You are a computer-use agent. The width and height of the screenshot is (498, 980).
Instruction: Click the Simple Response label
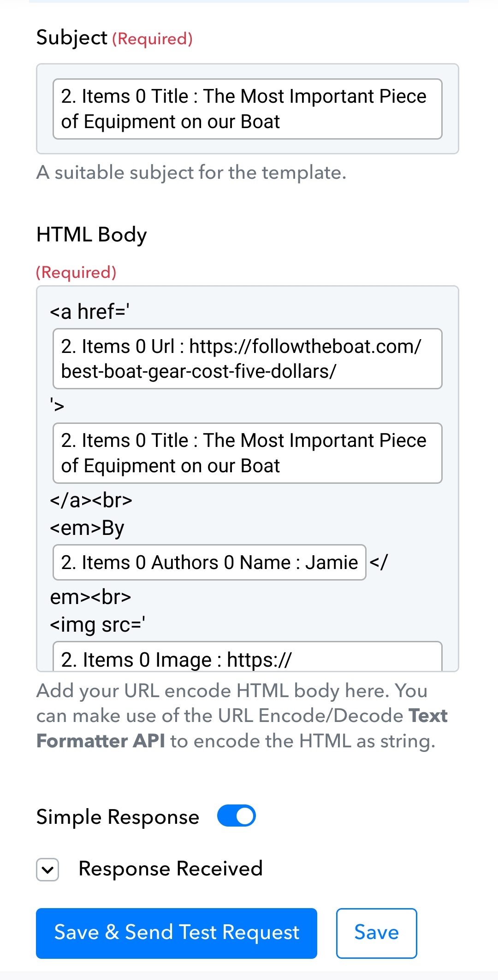pos(118,817)
